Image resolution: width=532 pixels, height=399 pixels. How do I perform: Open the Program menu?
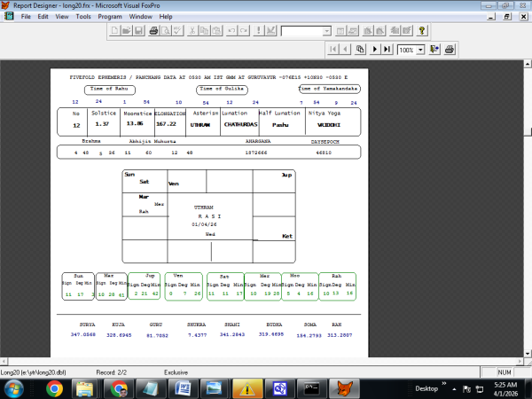pos(110,16)
